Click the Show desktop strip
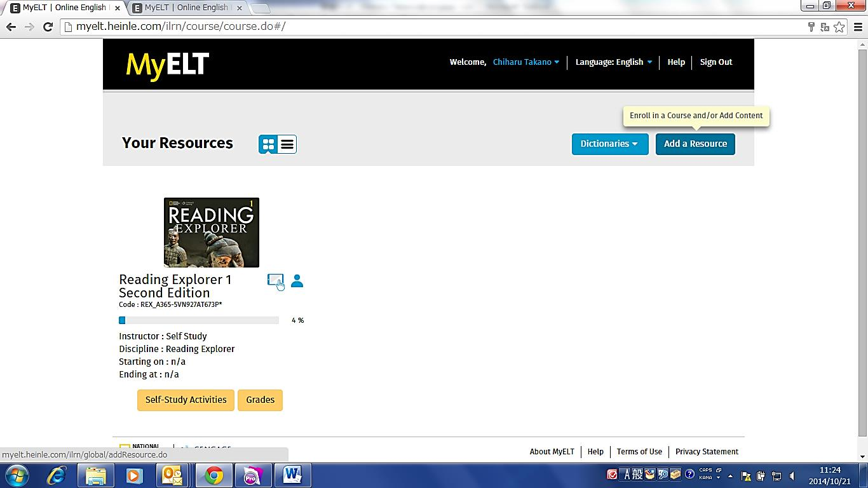The width and height of the screenshot is (868, 488). (863, 475)
